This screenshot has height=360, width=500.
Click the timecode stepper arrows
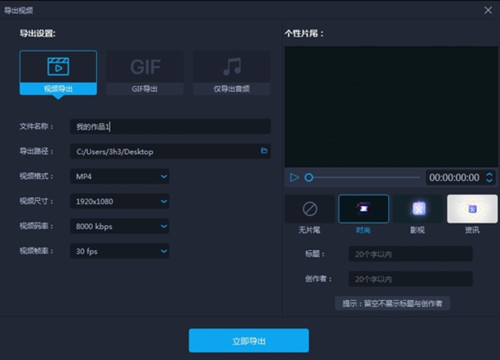pos(489,177)
